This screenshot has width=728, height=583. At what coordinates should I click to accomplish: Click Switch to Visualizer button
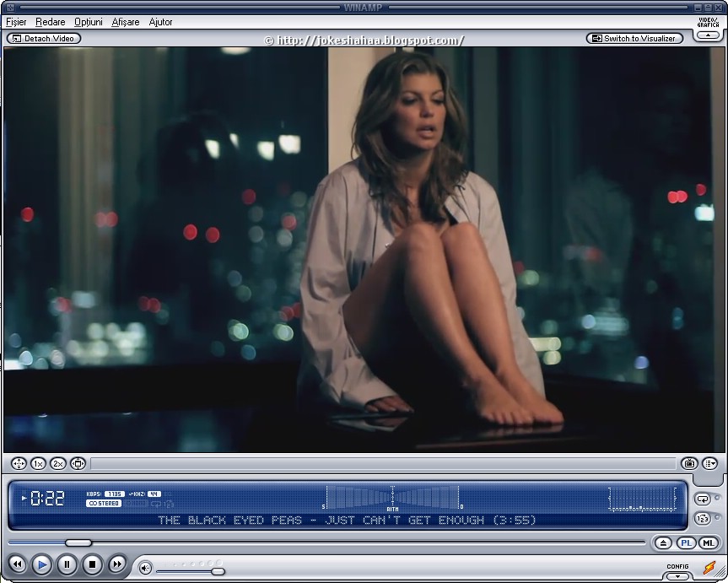(634, 39)
